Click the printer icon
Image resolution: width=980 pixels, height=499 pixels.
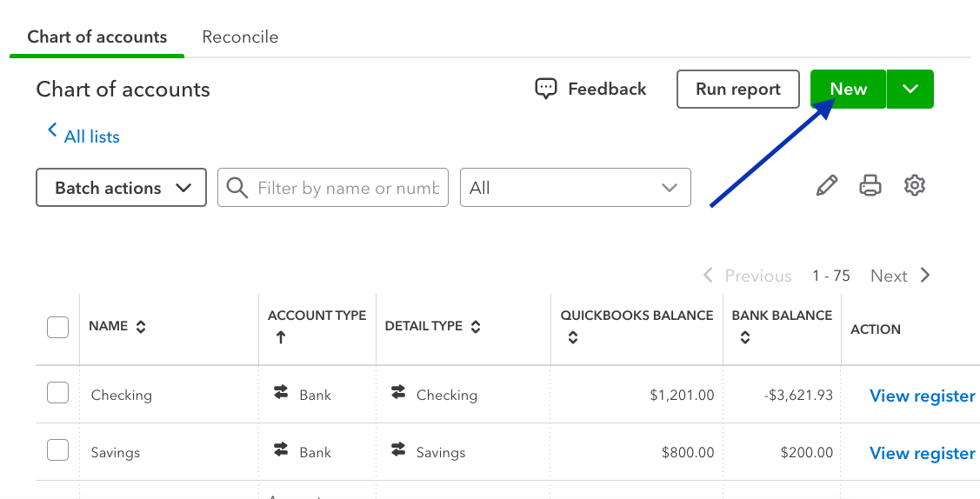click(870, 185)
